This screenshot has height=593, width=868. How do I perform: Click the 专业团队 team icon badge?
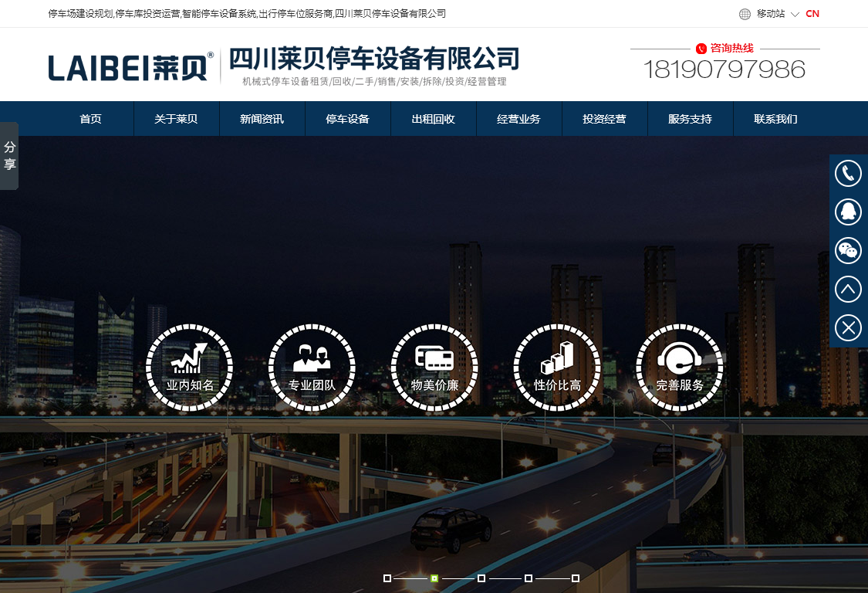point(312,368)
